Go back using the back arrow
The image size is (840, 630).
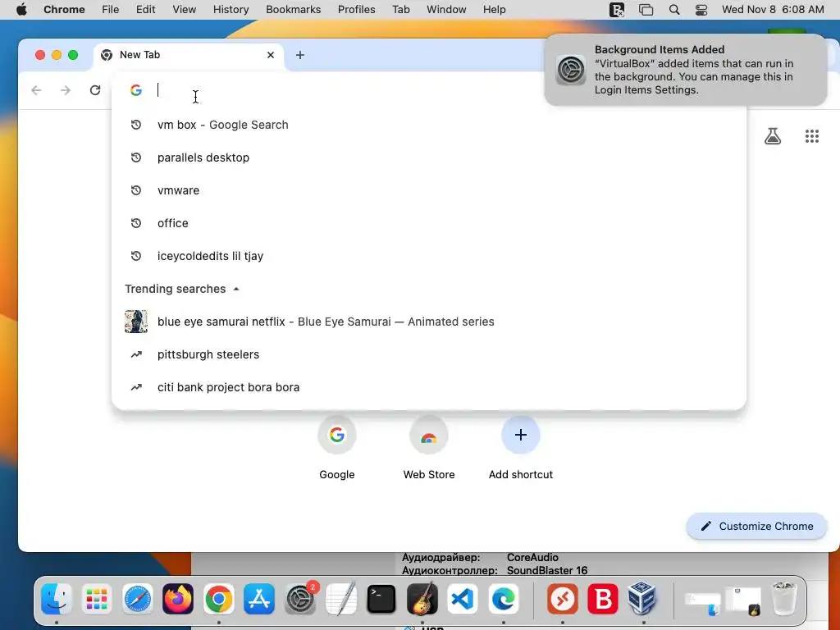36,90
